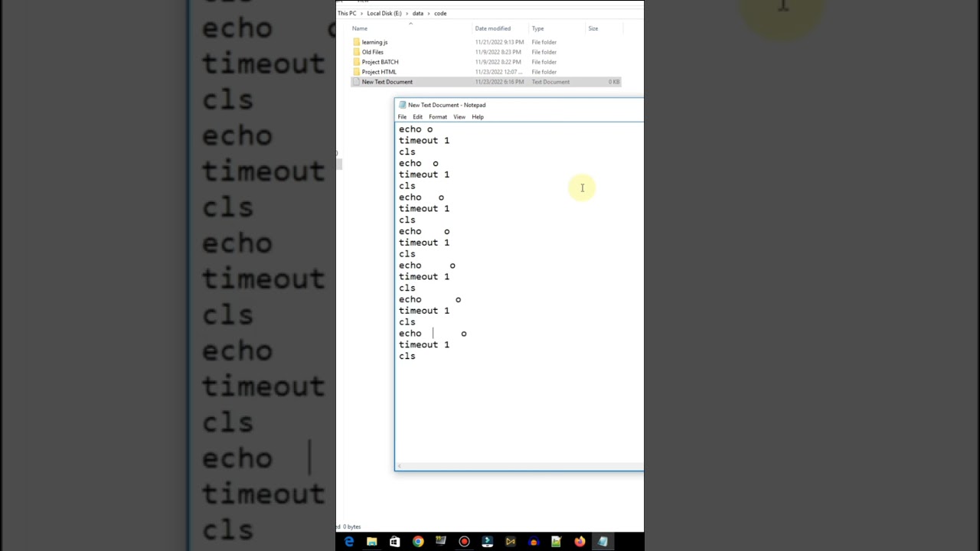The width and height of the screenshot is (980, 551).
Task: Click the Type column header
Action: click(x=537, y=28)
